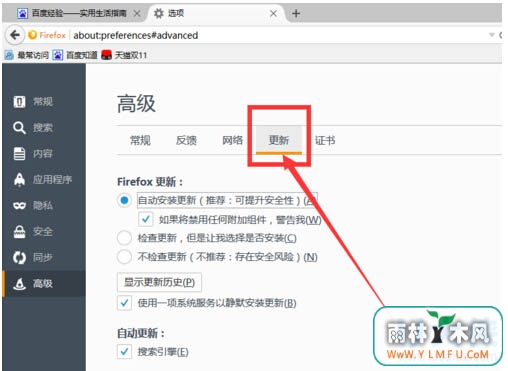Select 不检查更新 radio button
Screen dimensions: 508x371
coord(124,257)
